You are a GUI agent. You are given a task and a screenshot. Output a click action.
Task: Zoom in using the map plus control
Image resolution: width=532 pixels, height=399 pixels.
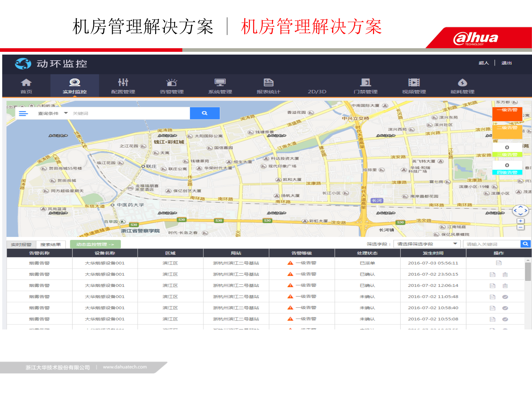(x=520, y=221)
